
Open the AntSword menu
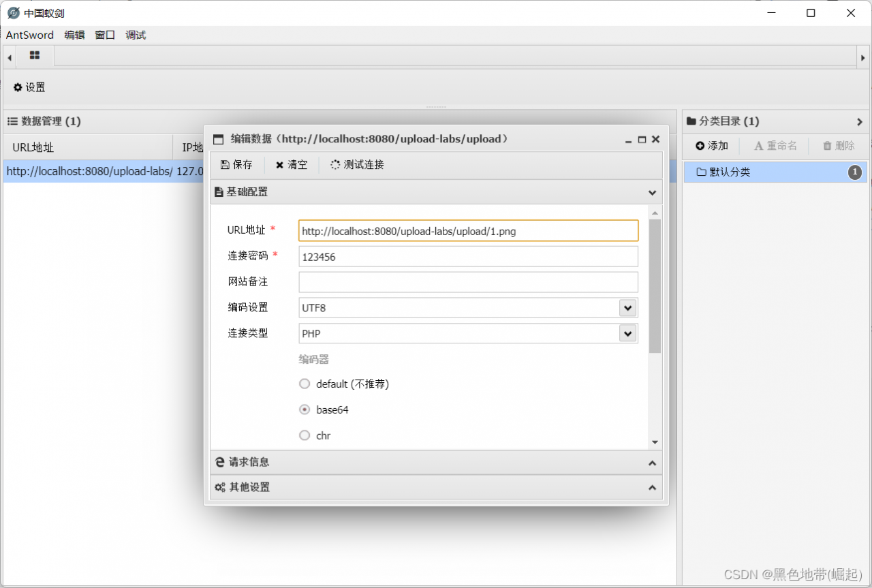[30, 35]
